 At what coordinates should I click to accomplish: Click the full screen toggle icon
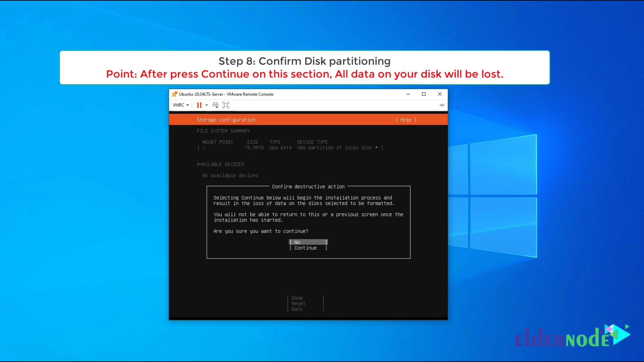point(226,105)
